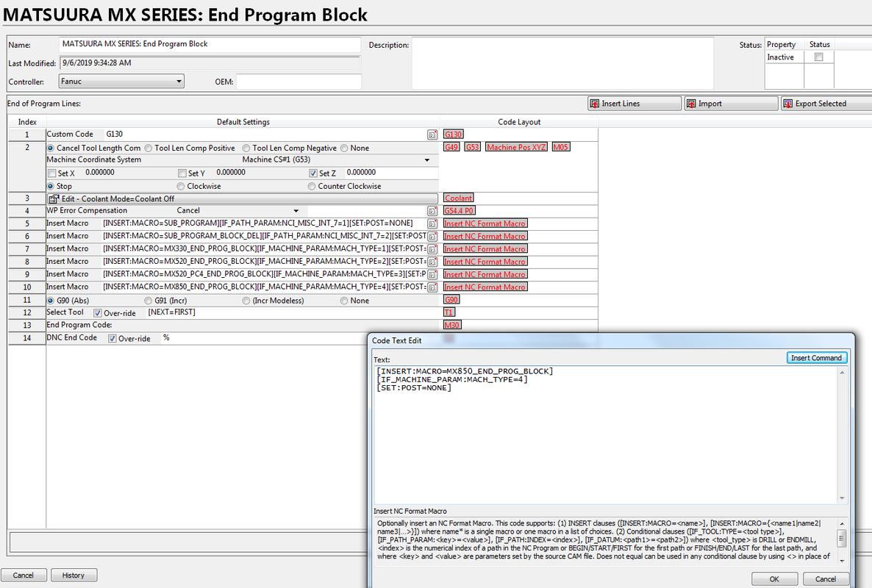872x588 pixels.
Task: Toggle Over-ride checkbox for DNC End Code
Action: (112, 339)
